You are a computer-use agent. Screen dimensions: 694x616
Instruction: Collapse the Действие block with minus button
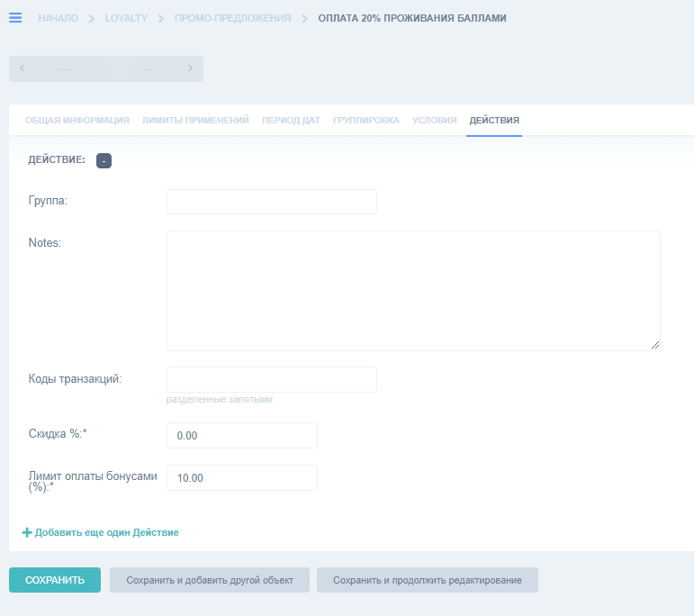pyautogui.click(x=104, y=160)
